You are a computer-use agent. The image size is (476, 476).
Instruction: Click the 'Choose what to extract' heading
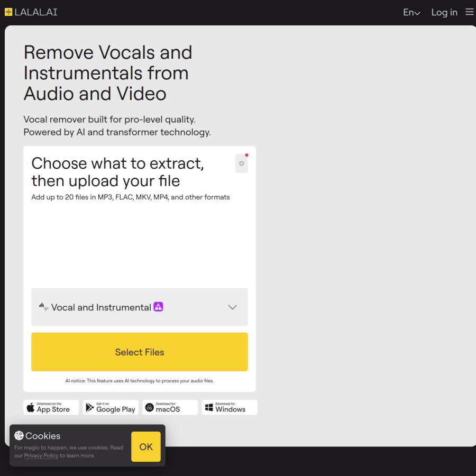(117, 172)
